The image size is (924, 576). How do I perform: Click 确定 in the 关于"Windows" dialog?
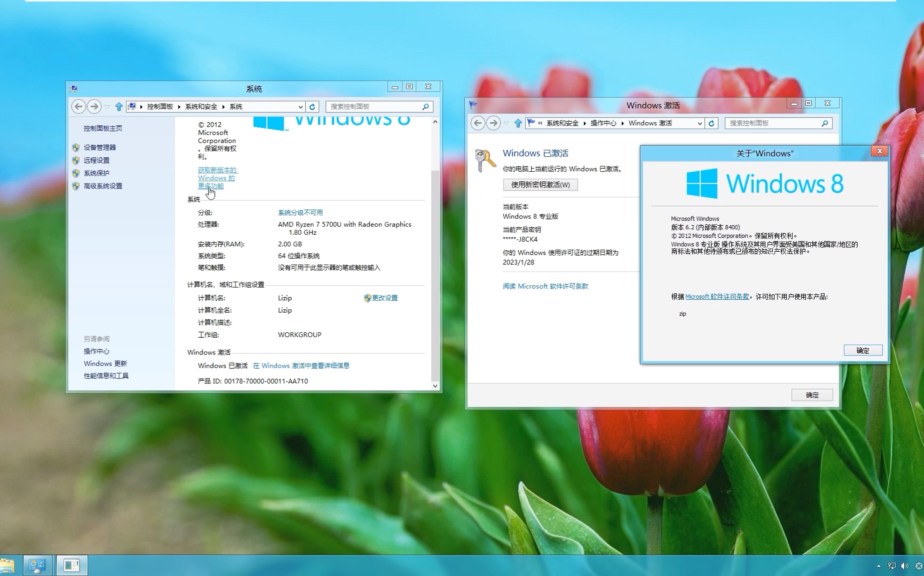click(863, 350)
